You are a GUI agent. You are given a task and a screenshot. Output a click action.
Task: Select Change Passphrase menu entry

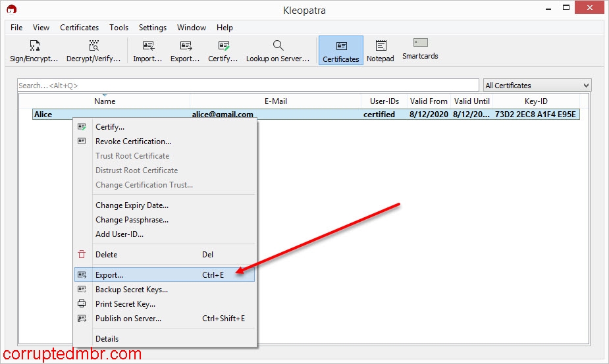(x=132, y=220)
